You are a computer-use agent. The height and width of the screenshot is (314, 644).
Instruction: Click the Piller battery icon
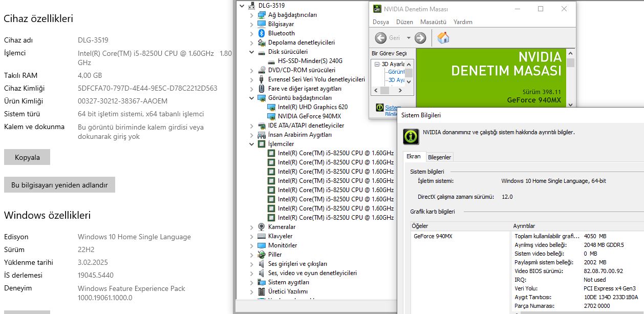click(262, 255)
